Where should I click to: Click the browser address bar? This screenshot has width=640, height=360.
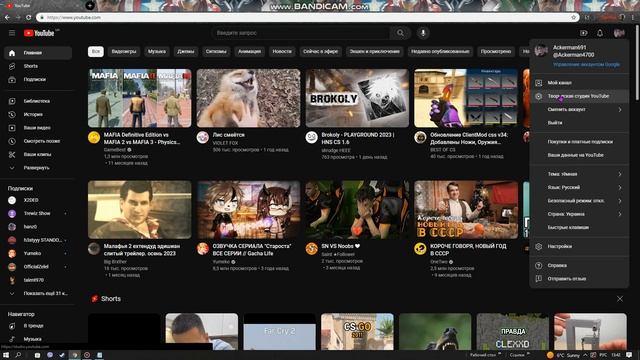pos(306,18)
